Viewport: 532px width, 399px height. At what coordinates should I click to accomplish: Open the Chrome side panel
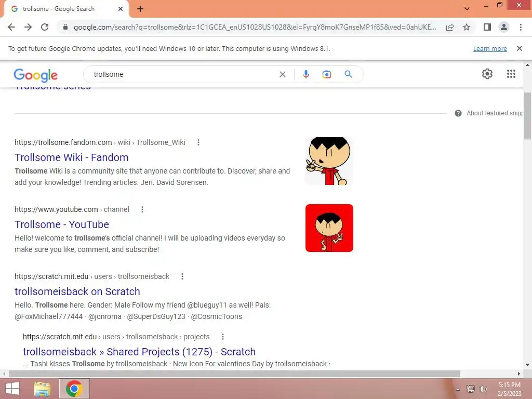pos(487,27)
